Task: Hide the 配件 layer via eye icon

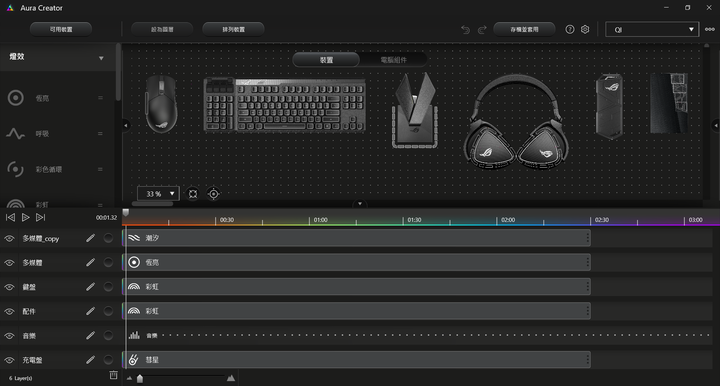Action: pyautogui.click(x=9, y=311)
